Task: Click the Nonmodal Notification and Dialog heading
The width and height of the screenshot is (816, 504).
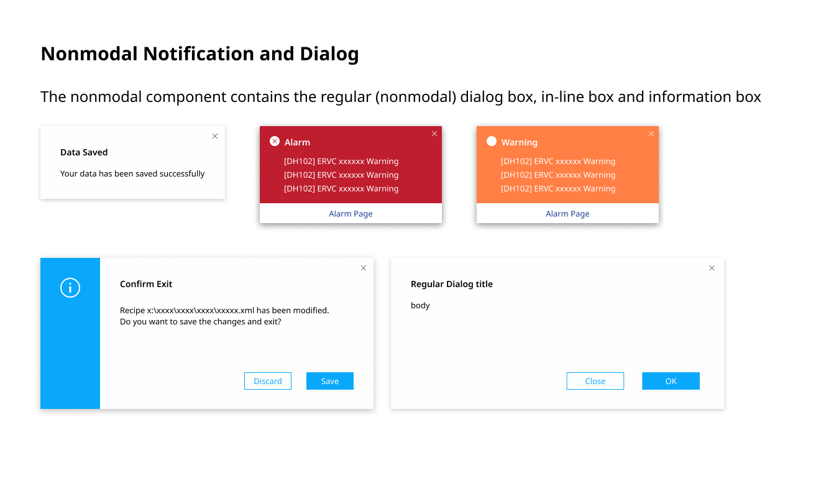Action: pos(199,54)
